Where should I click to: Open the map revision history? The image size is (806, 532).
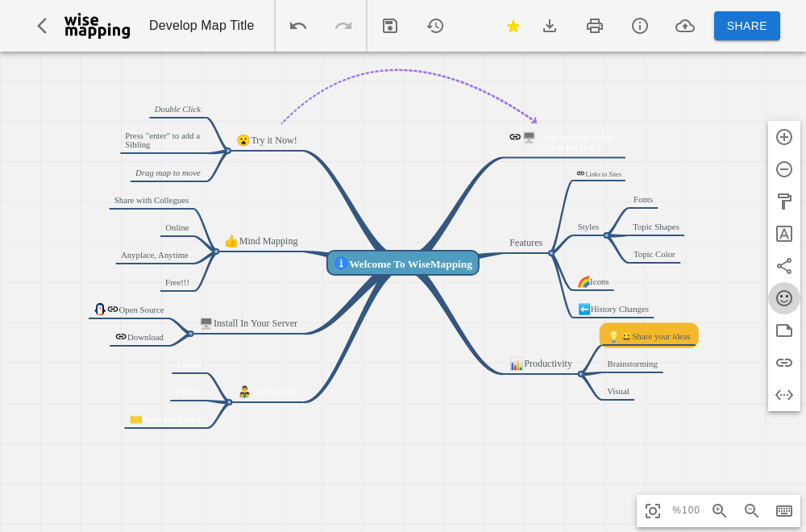(435, 26)
